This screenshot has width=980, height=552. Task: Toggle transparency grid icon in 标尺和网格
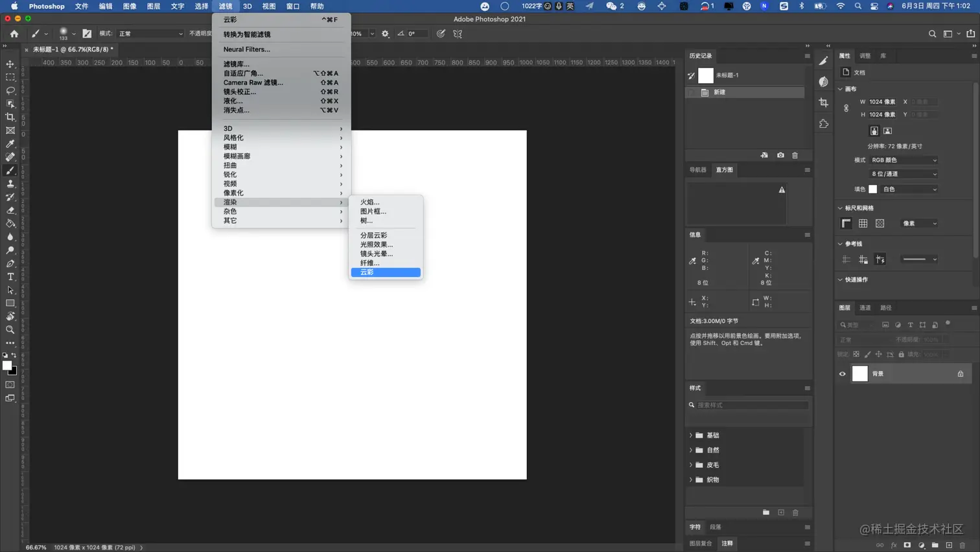(880, 223)
